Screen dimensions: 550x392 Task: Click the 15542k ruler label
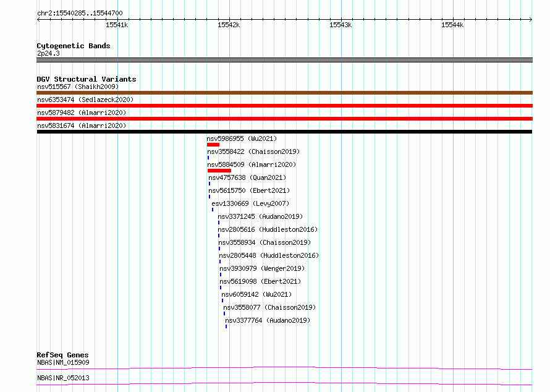coord(229,25)
